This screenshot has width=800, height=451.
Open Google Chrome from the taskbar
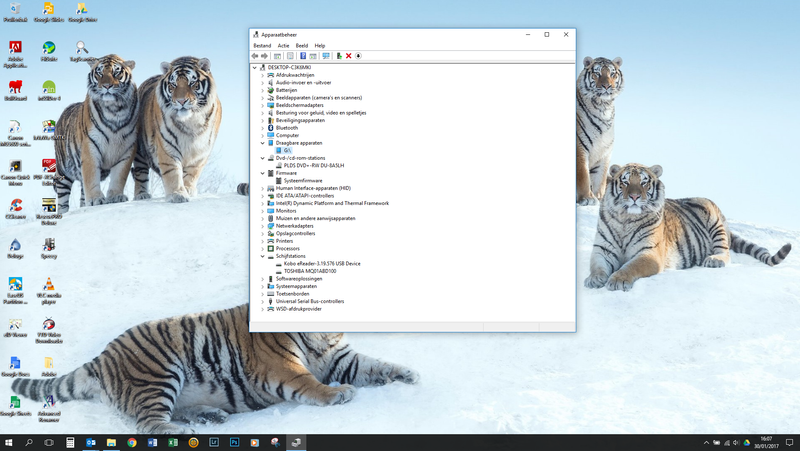[x=132, y=442]
